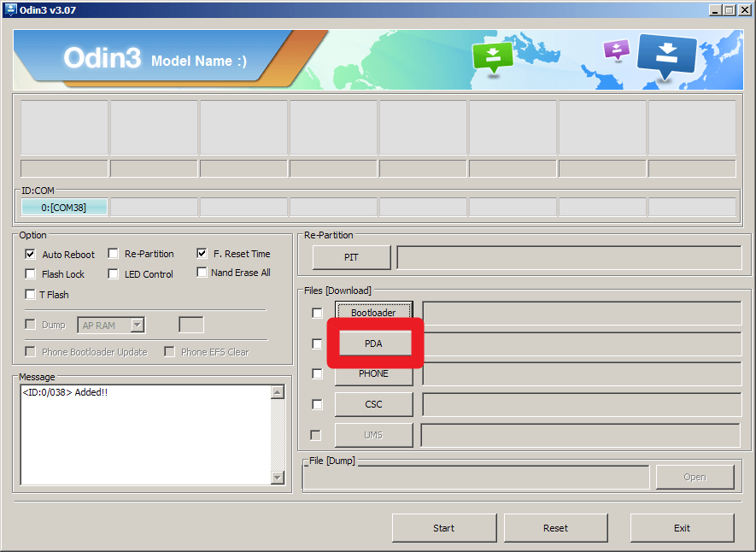Click the Odin3 title bar app icon
This screenshot has height=552, width=756.
[x=10, y=9]
